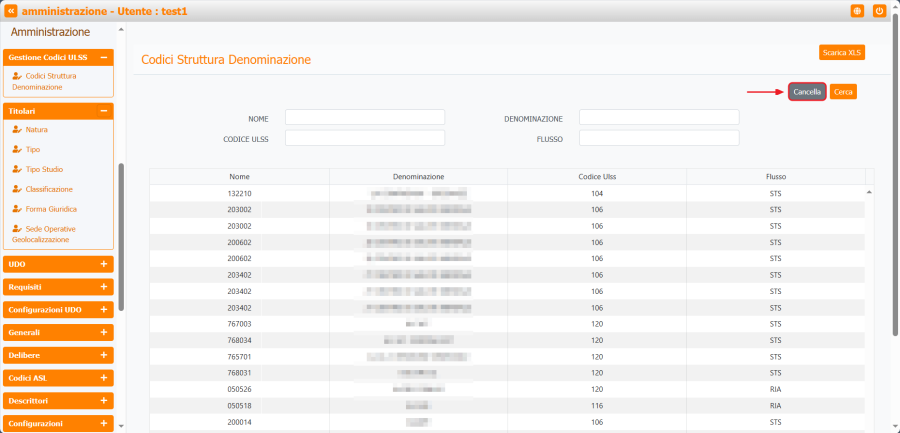Collapse the sidebar with the double-arrow icon
900x433 pixels.
coord(12,11)
